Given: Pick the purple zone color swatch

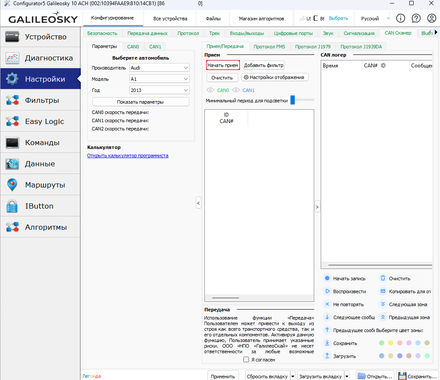Looking at the screenshot, I should (400, 356).
